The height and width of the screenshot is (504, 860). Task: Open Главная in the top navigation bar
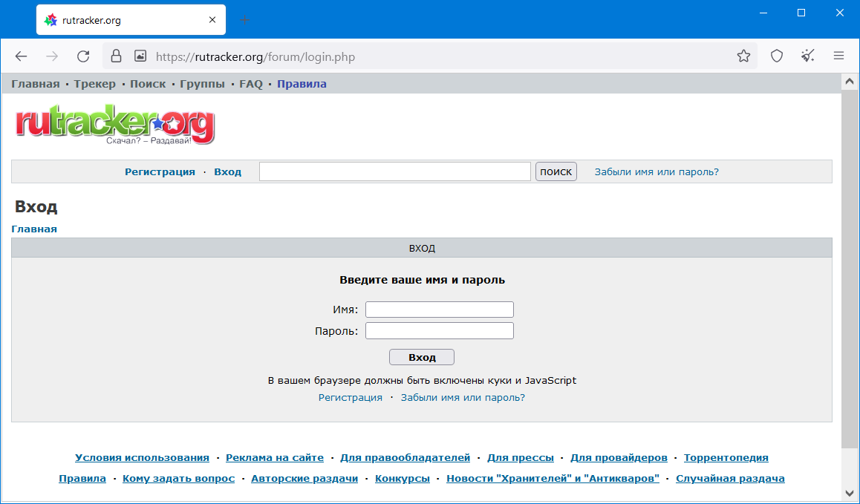coord(36,84)
